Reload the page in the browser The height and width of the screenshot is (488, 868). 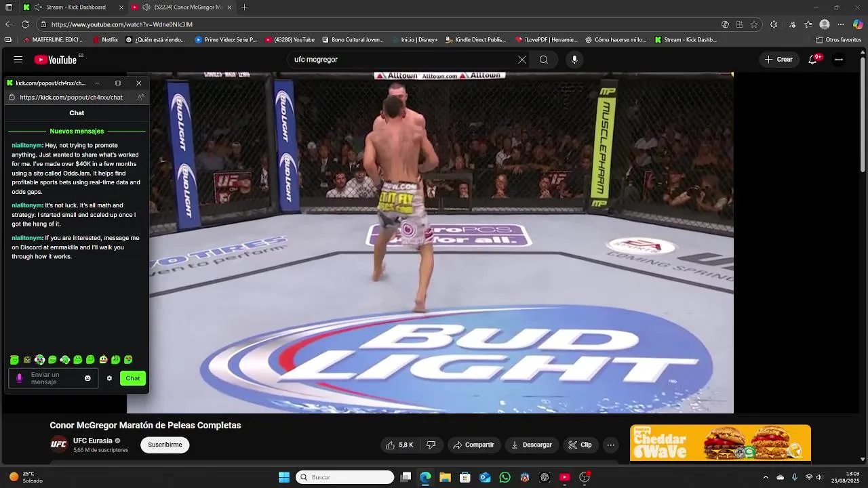pos(25,24)
